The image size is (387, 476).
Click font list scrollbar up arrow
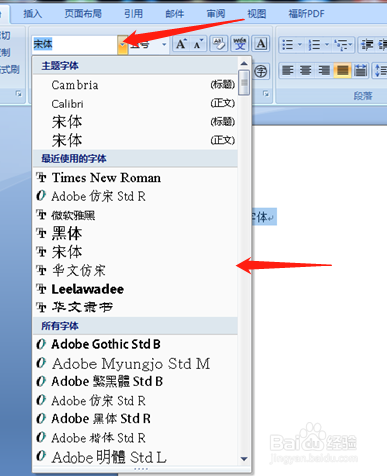244,64
